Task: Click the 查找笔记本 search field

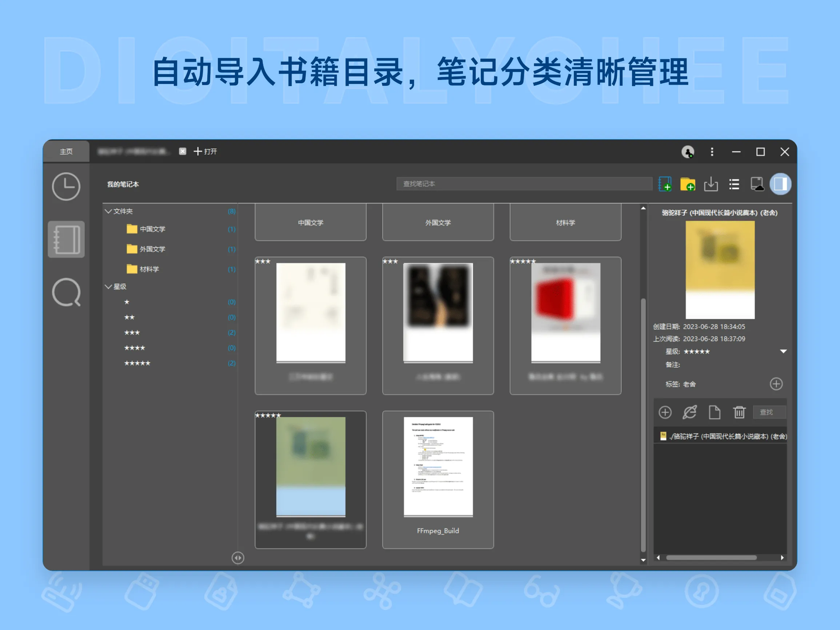Action: (524, 184)
